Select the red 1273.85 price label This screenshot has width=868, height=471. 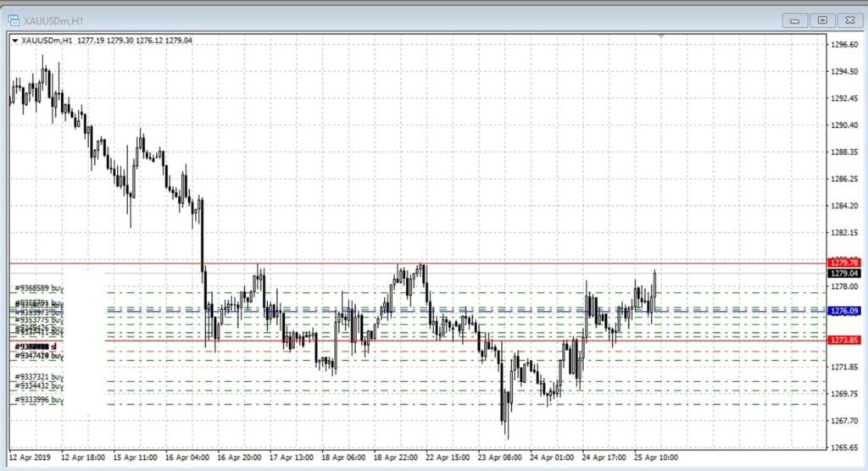point(844,341)
